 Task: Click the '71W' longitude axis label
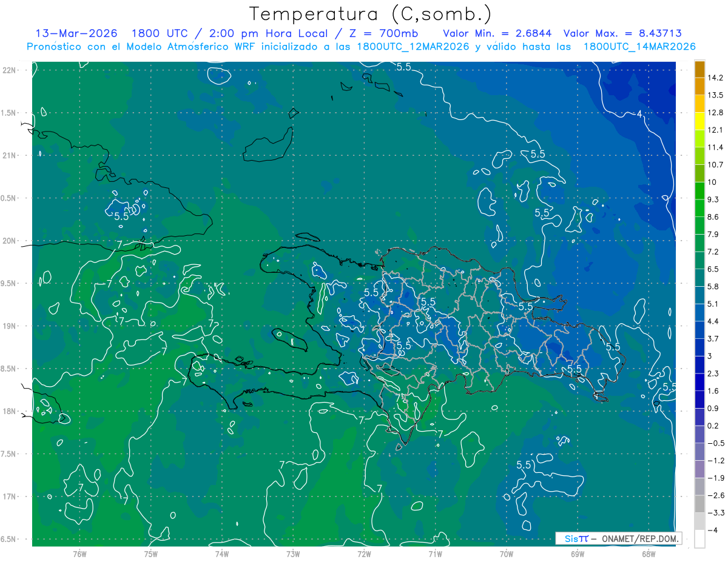[x=435, y=554]
